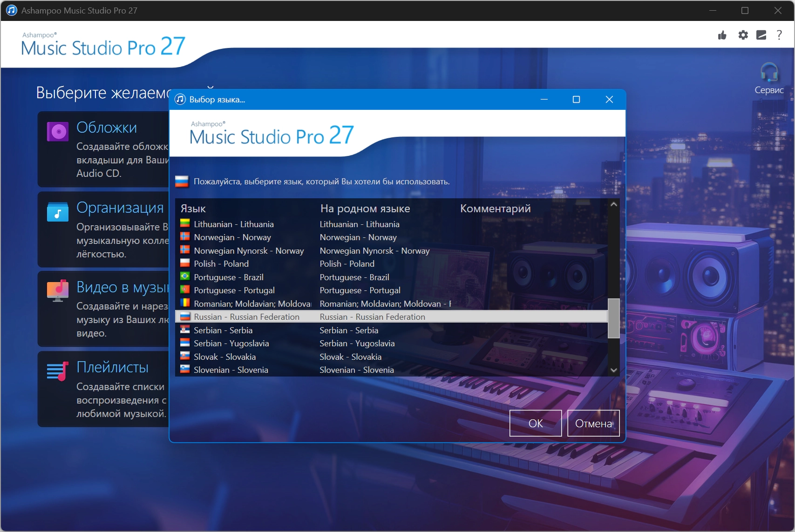Click the thumbs-up like icon

coord(722,35)
